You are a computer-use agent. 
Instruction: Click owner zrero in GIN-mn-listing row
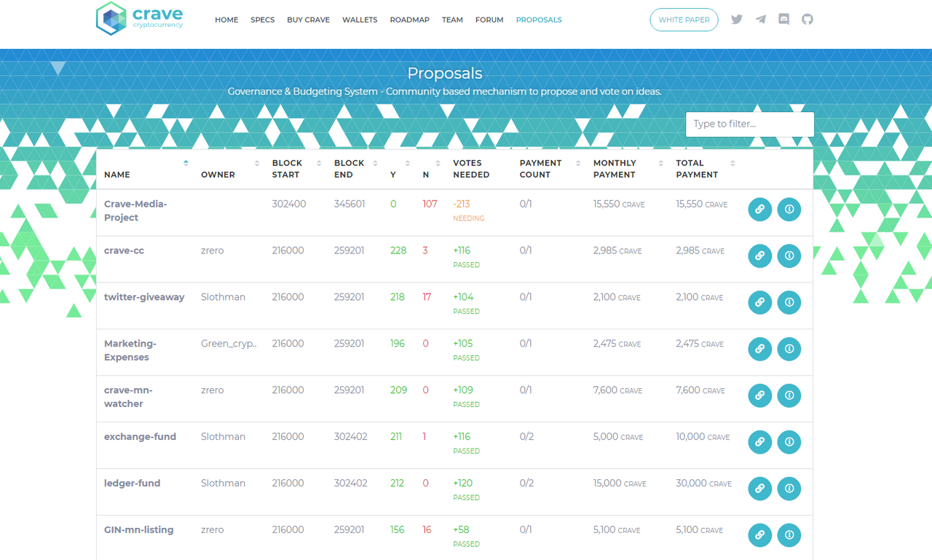click(x=213, y=530)
